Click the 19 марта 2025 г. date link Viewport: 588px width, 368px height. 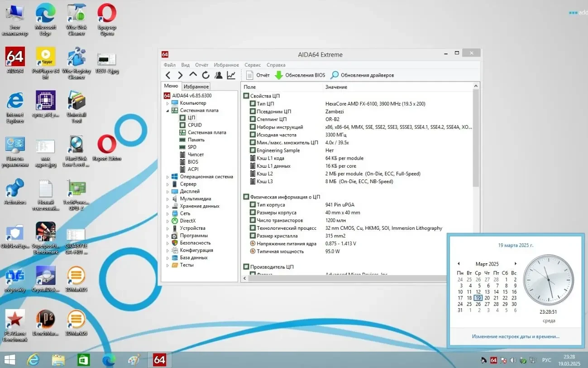click(x=516, y=245)
